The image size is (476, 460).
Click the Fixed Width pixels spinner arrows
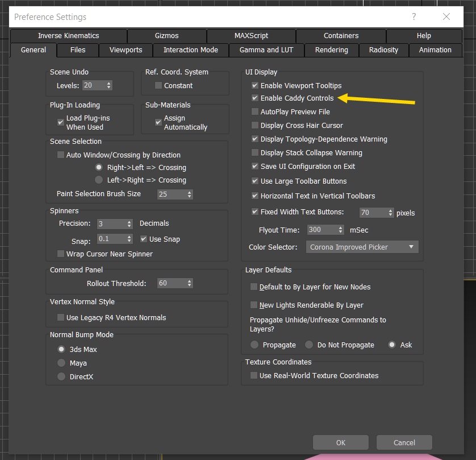391,213
